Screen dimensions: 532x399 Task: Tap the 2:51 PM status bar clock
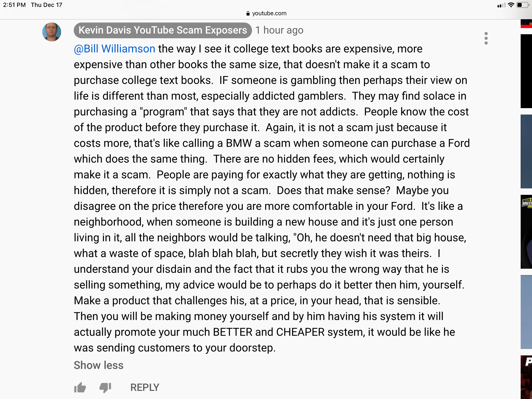click(x=14, y=5)
